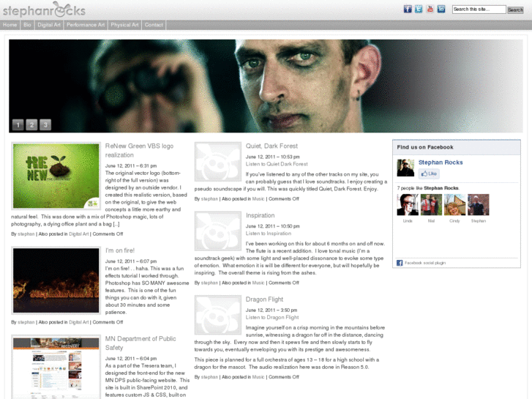The height and width of the screenshot is (399, 532).
Task: Click the Facebook social plugin icon
Action: 400,263
